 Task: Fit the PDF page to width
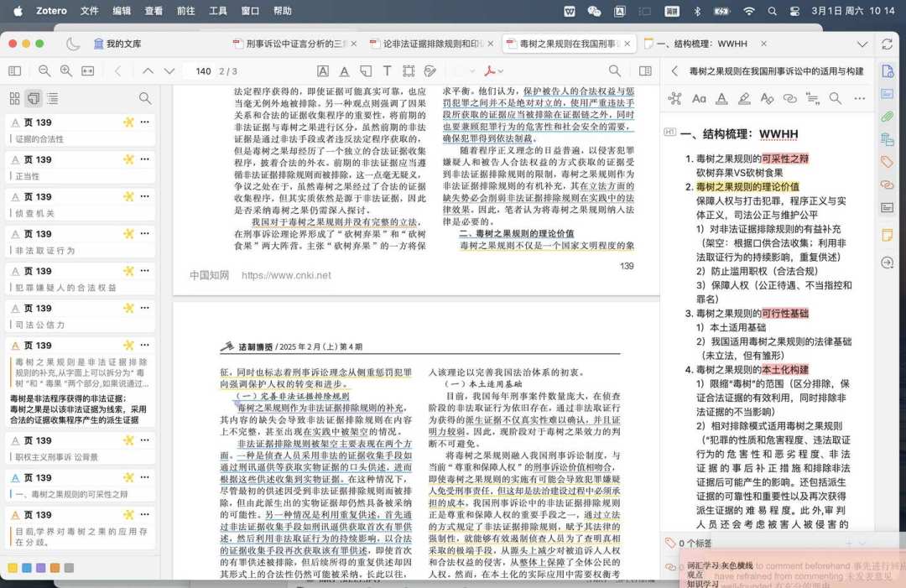(88, 70)
